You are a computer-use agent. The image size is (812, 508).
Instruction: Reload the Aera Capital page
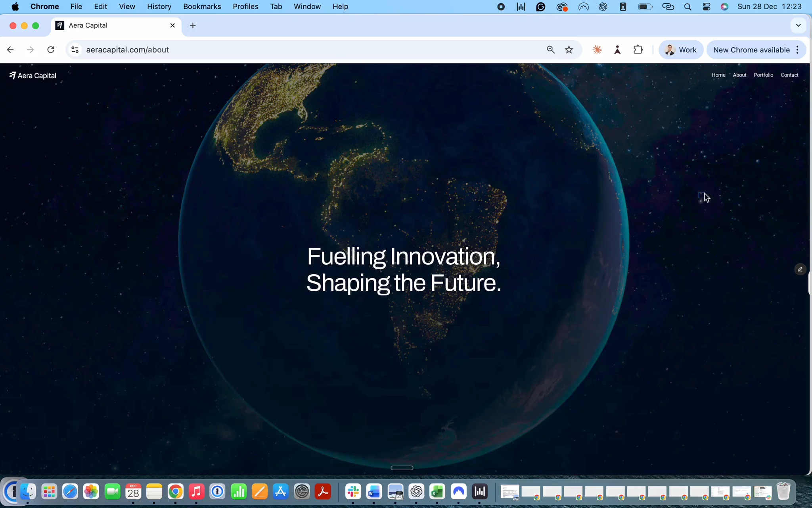(x=51, y=50)
